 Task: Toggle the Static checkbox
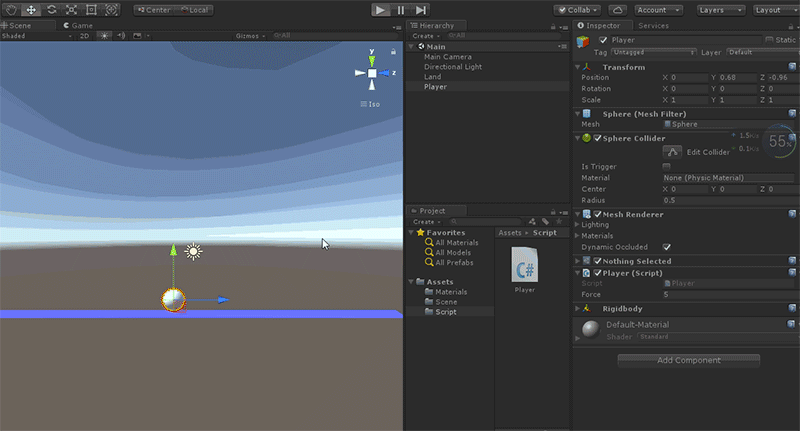click(x=769, y=40)
